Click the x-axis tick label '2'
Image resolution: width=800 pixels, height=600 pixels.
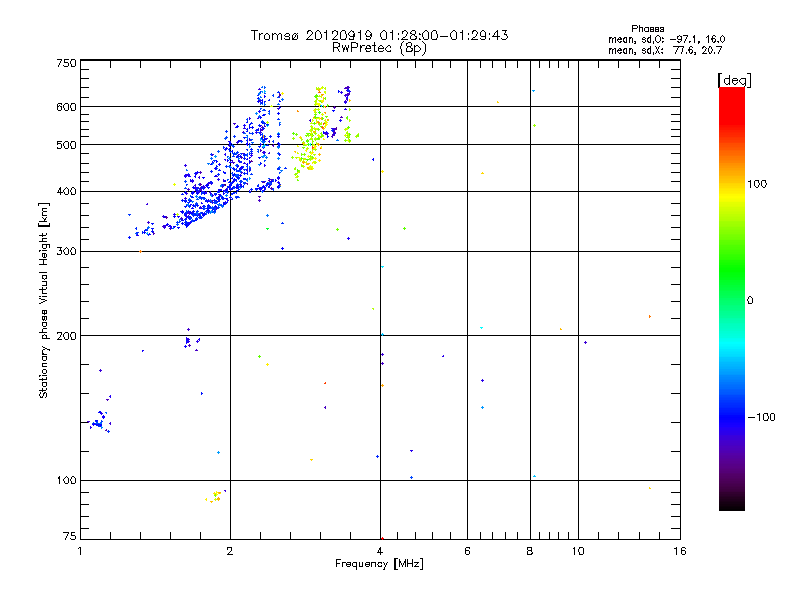pos(230,551)
